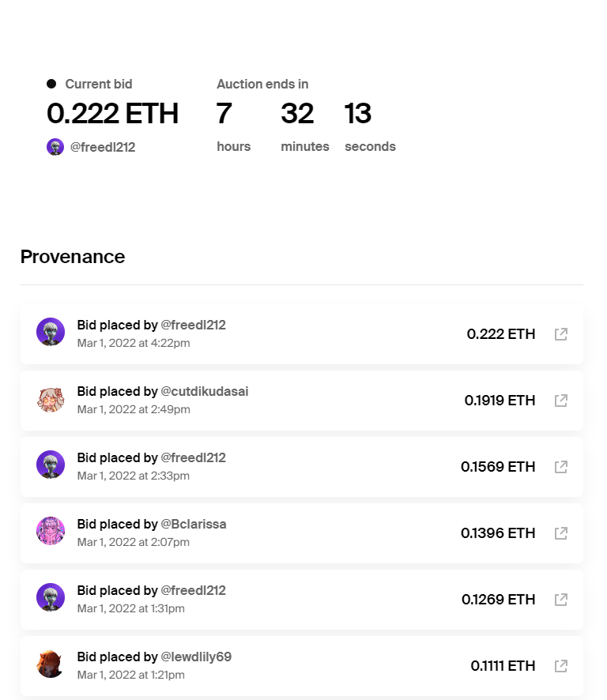Open @lewdlily69 profile link

click(x=196, y=657)
